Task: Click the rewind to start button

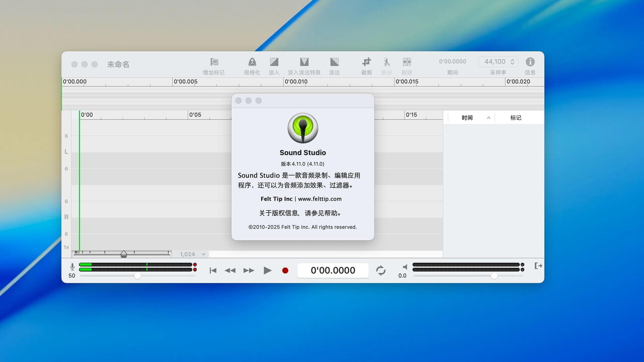Action: [213, 270]
